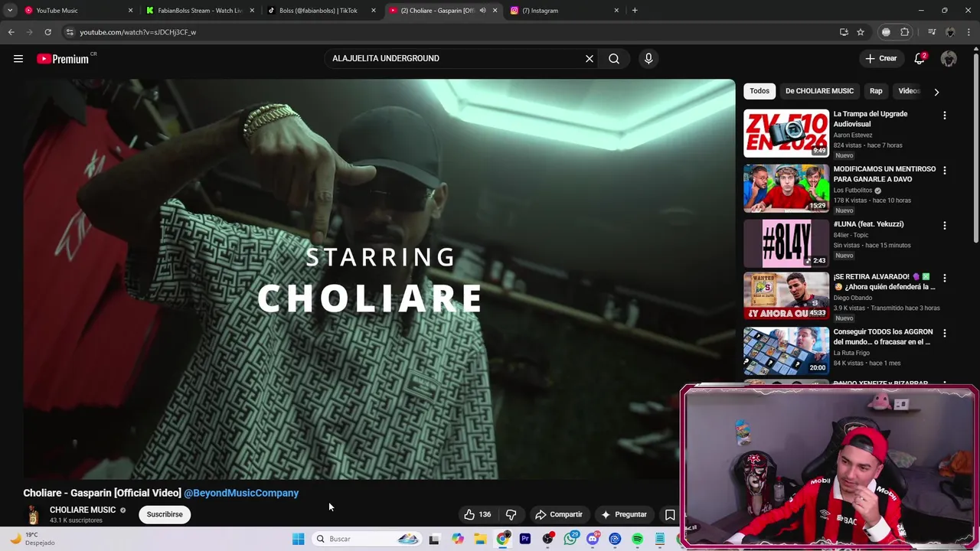The height and width of the screenshot is (551, 980).
Task: Save video with bookmark icon
Action: [x=670, y=514]
